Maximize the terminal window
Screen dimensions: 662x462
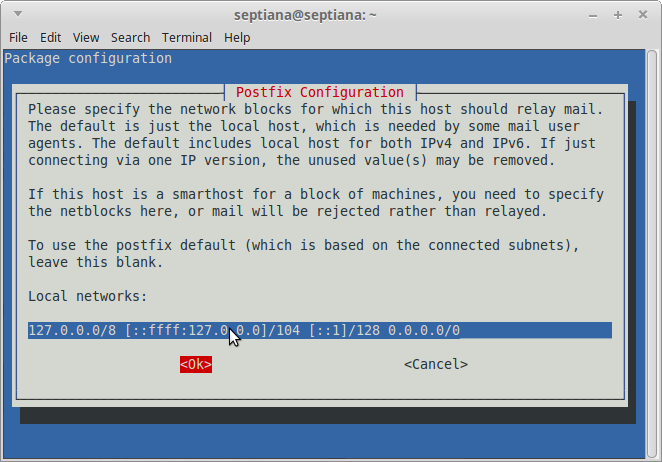point(618,15)
